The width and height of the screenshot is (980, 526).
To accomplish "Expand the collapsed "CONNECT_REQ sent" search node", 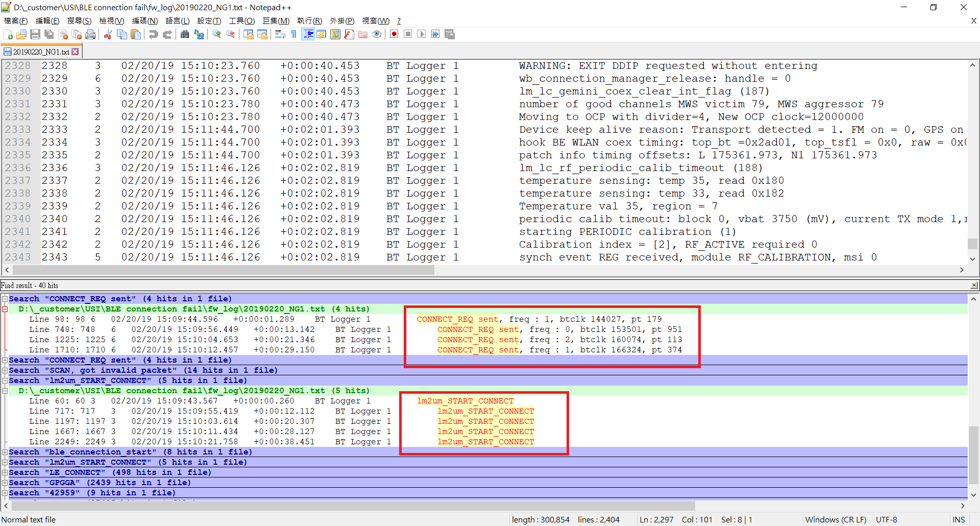I will tap(5, 360).
